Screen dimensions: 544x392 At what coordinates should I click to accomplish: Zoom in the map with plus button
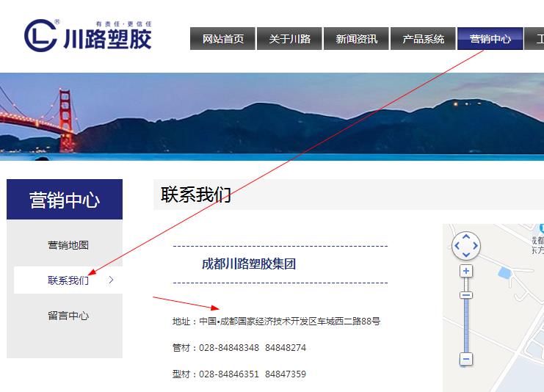click(465, 271)
